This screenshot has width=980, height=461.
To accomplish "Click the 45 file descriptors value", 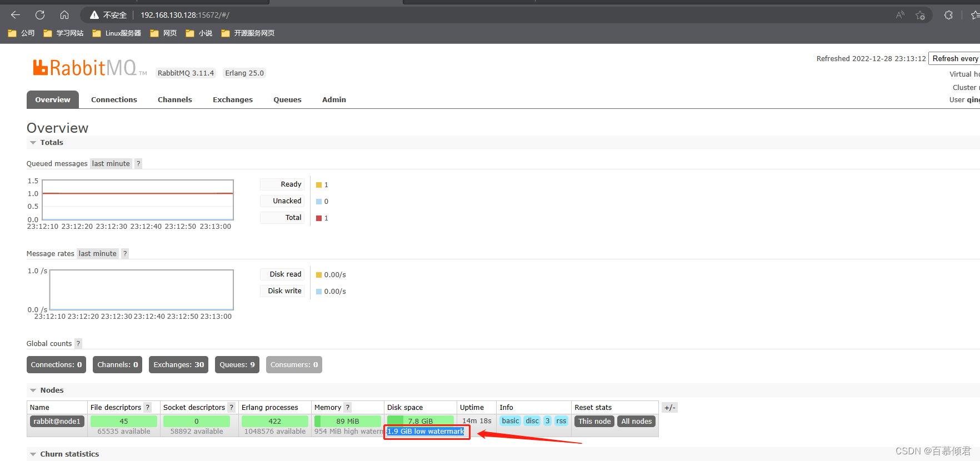I will 124,421.
